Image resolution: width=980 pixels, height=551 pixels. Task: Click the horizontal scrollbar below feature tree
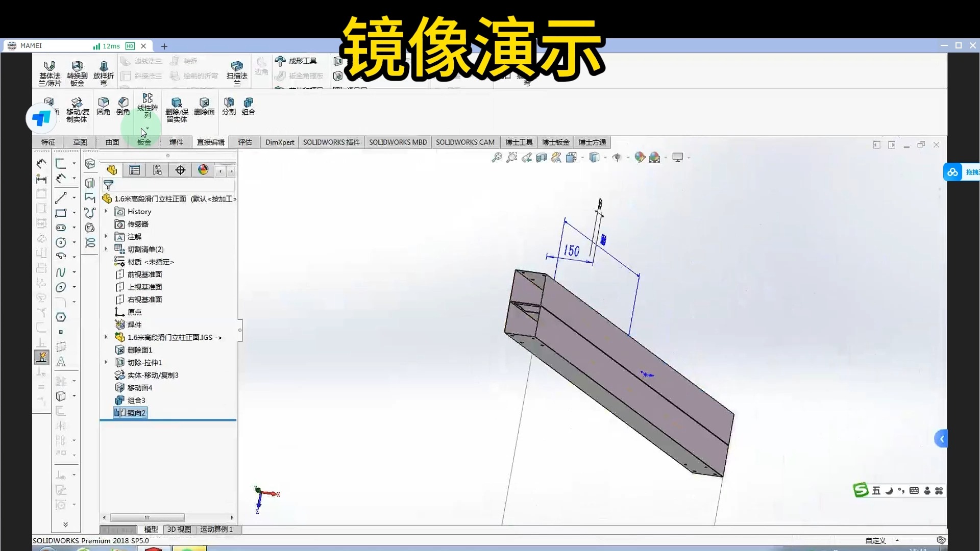pos(147,517)
